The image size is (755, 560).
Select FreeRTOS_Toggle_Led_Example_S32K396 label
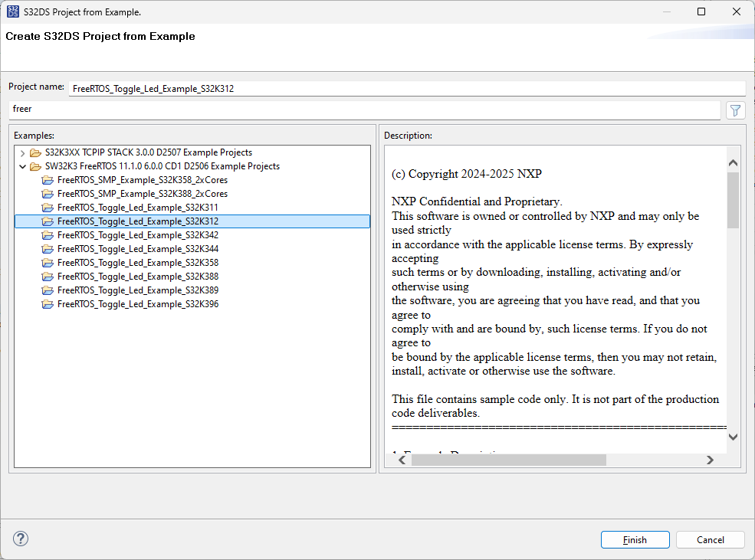[138, 304]
